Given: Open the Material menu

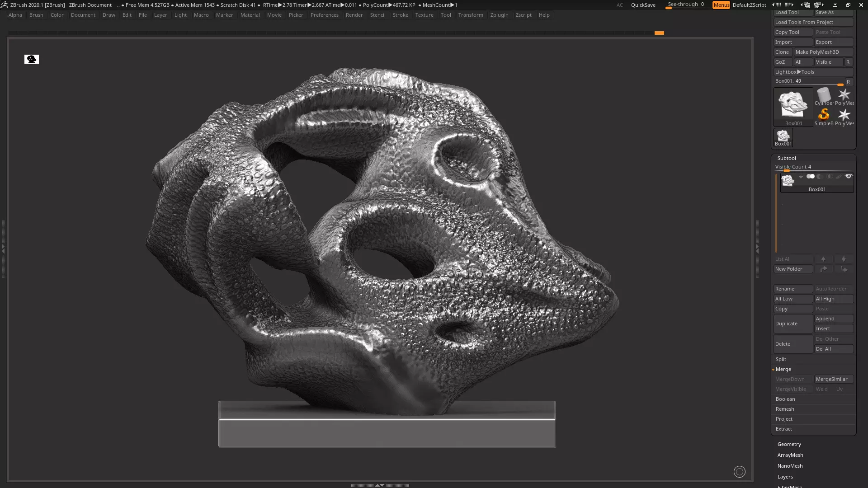Looking at the screenshot, I should click(250, 15).
